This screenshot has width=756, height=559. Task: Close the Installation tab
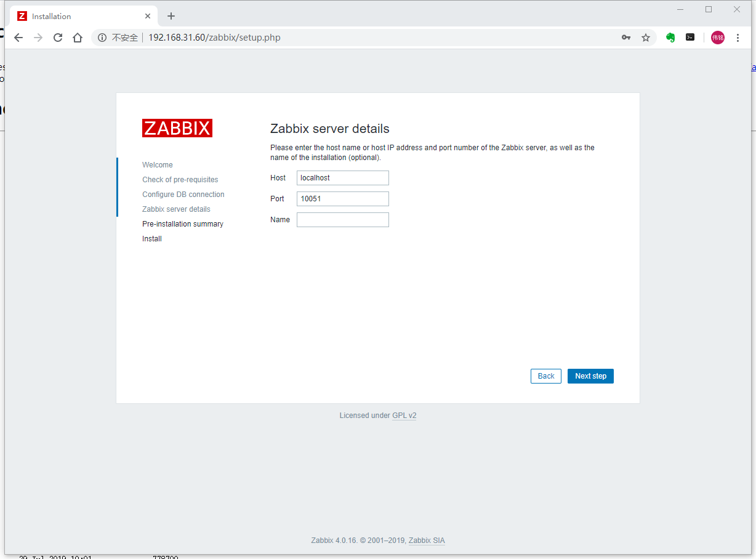click(148, 16)
